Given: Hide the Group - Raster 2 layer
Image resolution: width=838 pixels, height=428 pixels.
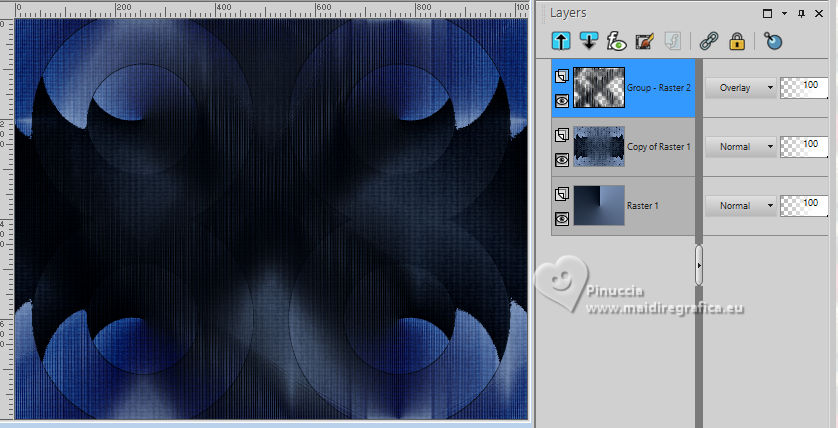Looking at the screenshot, I should (x=561, y=100).
